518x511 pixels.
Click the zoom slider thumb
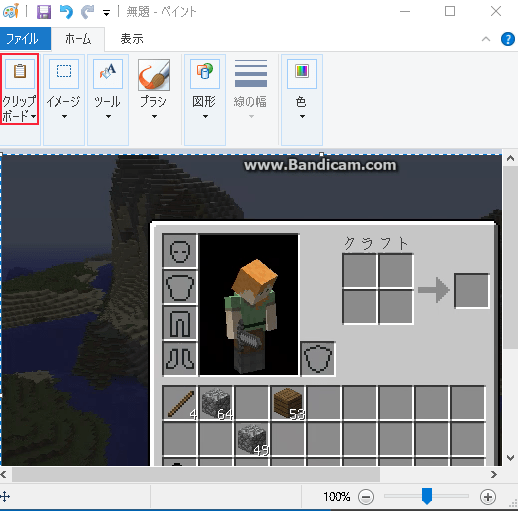(427, 496)
